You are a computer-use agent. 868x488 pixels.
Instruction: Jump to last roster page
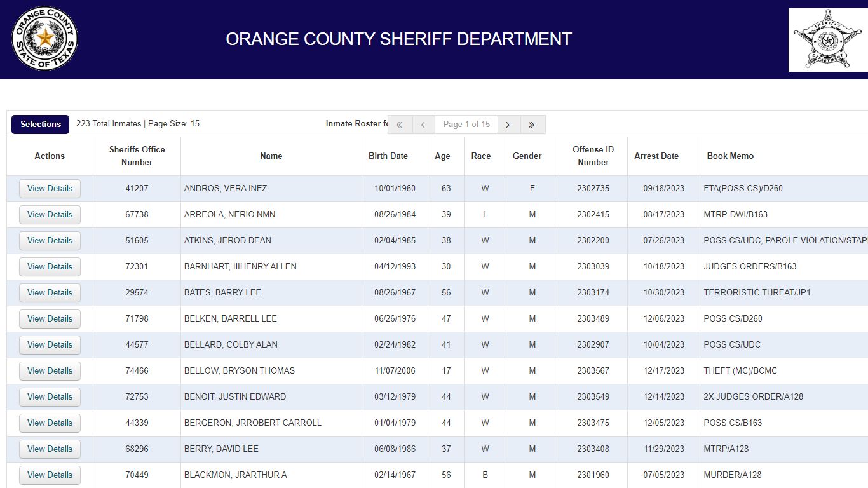[532, 125]
